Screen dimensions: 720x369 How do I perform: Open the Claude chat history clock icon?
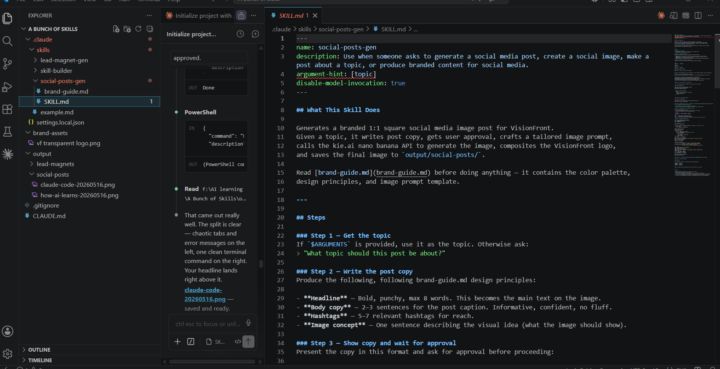[240, 34]
